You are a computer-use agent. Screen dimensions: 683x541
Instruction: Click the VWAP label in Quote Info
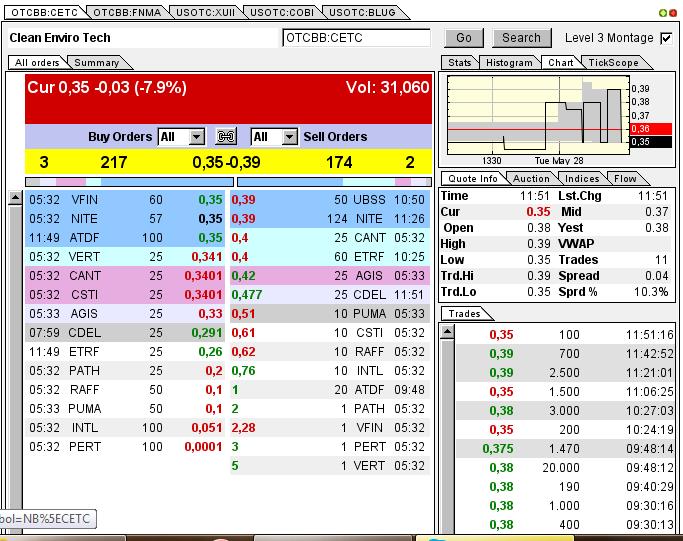pos(576,244)
